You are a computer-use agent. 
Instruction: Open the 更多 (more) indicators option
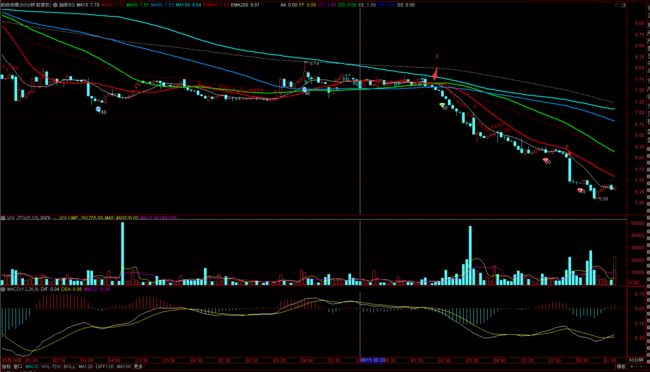[138, 367]
